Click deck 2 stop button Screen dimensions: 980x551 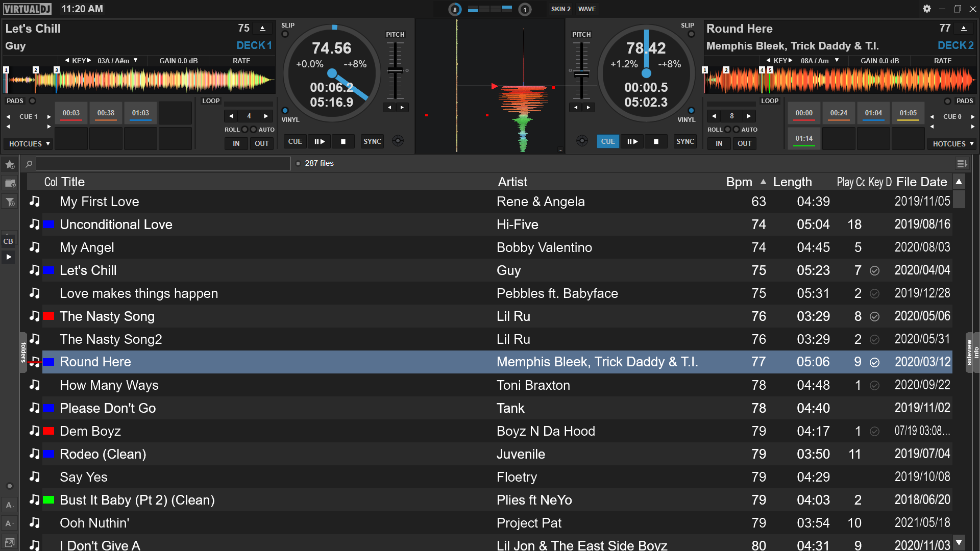[x=656, y=142]
